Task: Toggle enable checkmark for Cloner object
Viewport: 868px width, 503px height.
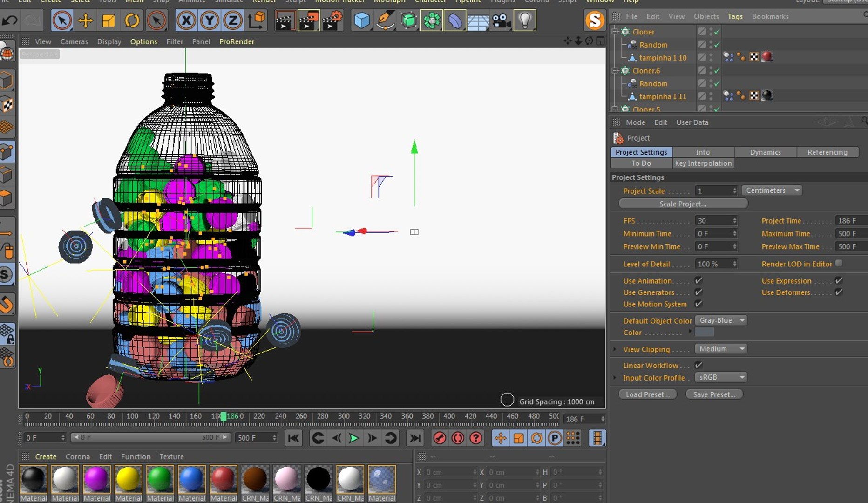Action: click(x=717, y=32)
